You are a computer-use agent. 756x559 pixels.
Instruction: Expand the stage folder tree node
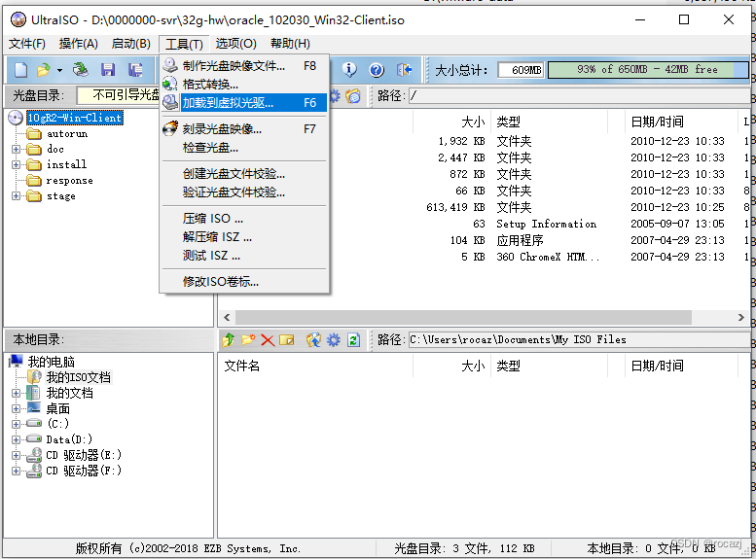[x=16, y=196]
